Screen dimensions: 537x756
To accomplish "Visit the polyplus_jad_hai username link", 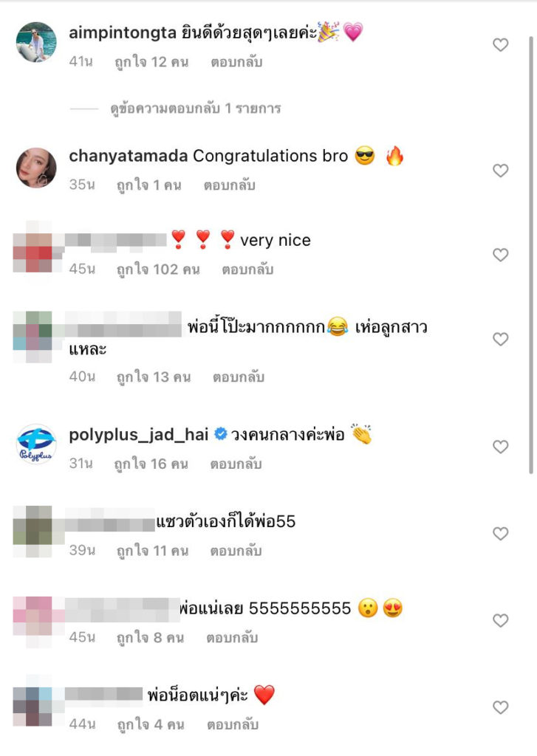I will tap(138, 435).
